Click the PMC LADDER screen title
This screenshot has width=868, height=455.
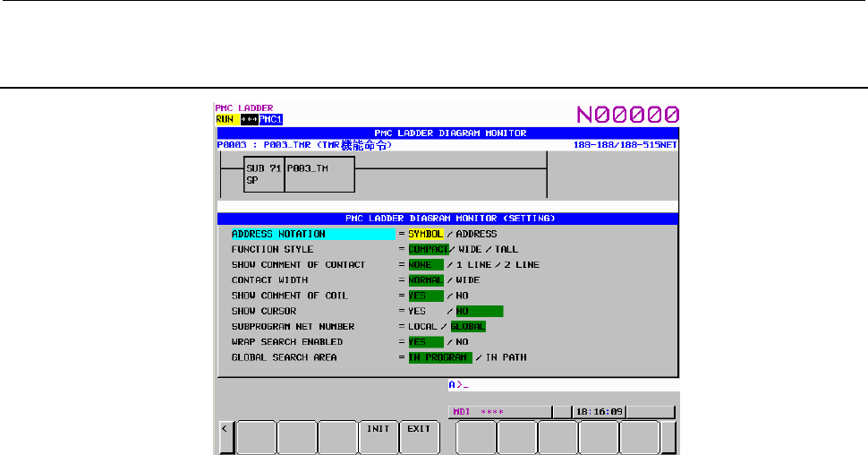pyautogui.click(x=244, y=108)
